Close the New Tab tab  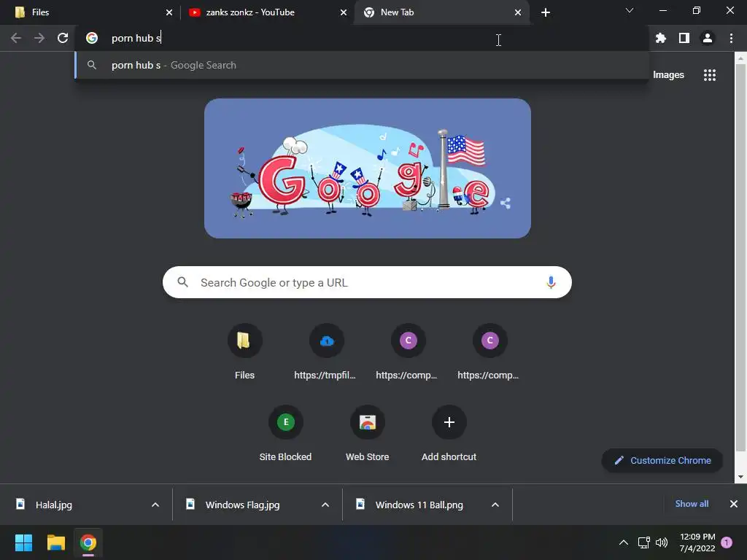(x=518, y=12)
